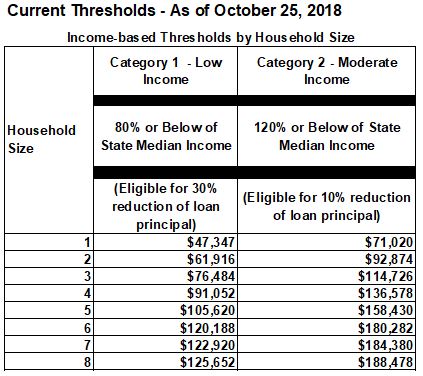Click 120% or Below of State Median cell
This screenshot has height=376, width=423.
[327, 136]
